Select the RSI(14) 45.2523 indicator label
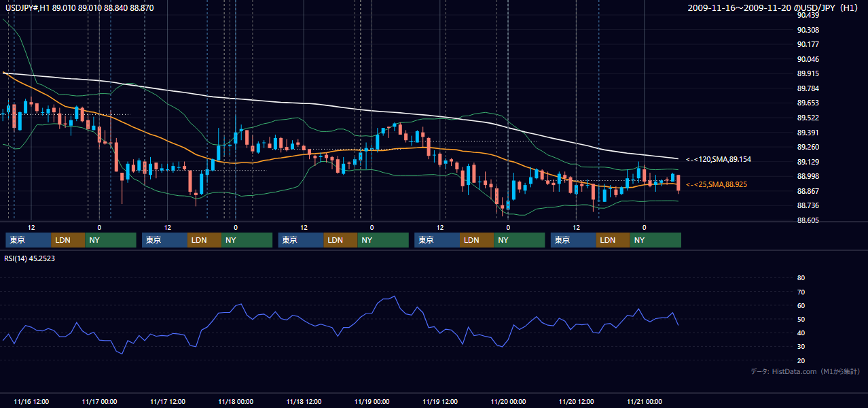The width and height of the screenshot is (868, 408). coord(30,258)
